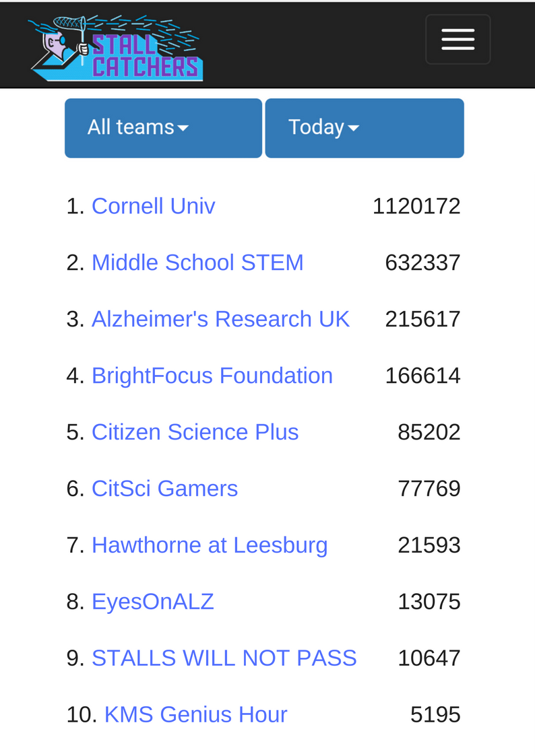Open the Citizen Science Plus team
Image resolution: width=535 pixels, height=756 pixels.
pyautogui.click(x=195, y=432)
